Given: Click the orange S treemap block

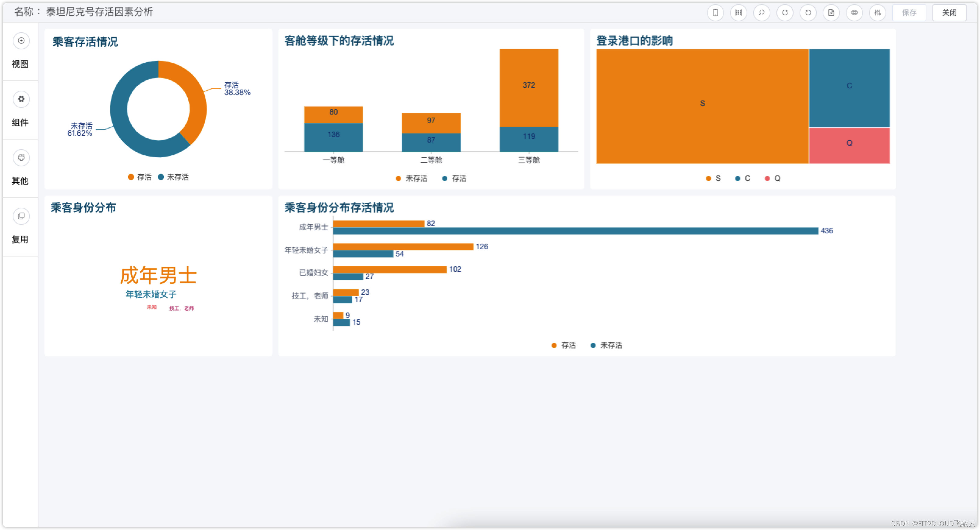Looking at the screenshot, I should pyautogui.click(x=702, y=106).
